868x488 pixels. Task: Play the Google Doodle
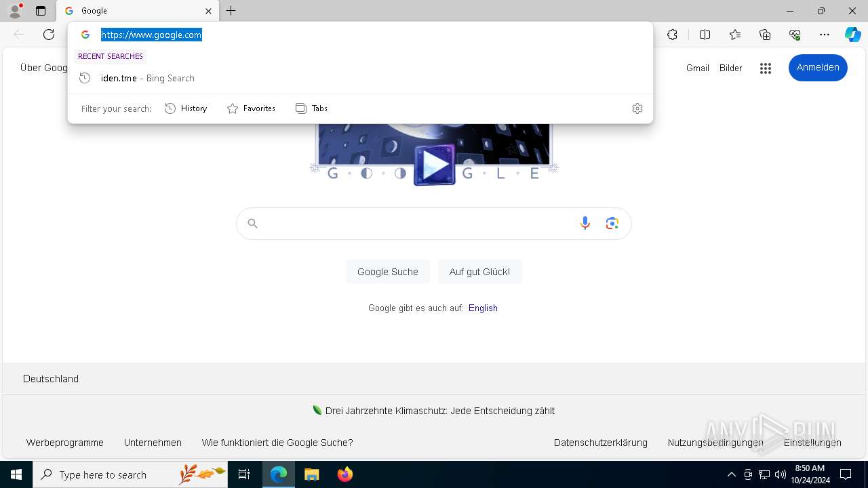click(435, 165)
